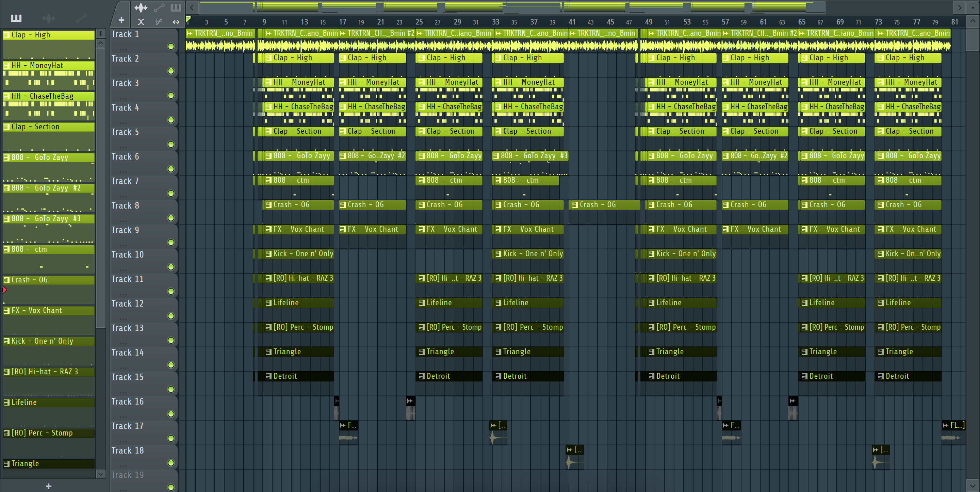Focus pattern clips with the piano-keys icon

(x=176, y=7)
